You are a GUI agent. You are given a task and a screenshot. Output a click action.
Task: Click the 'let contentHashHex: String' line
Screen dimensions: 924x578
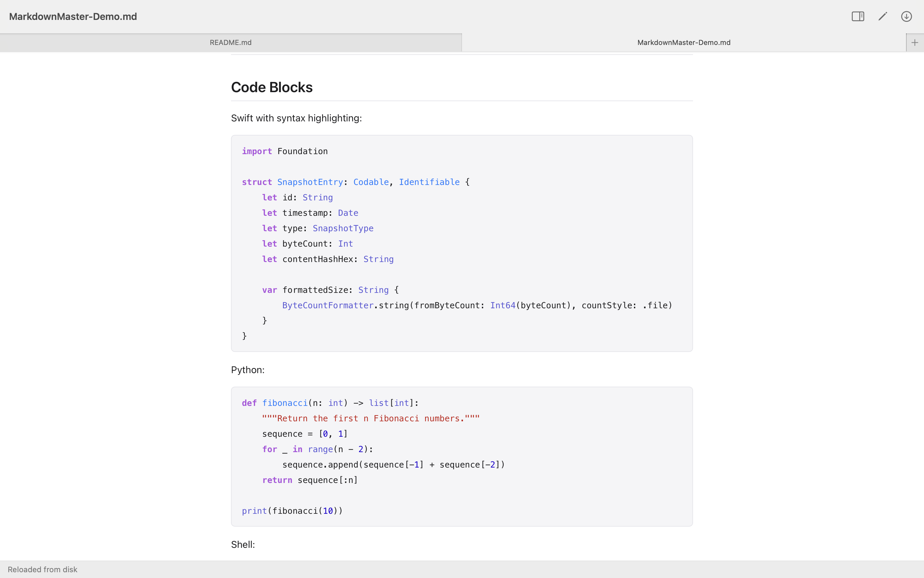pos(328,259)
